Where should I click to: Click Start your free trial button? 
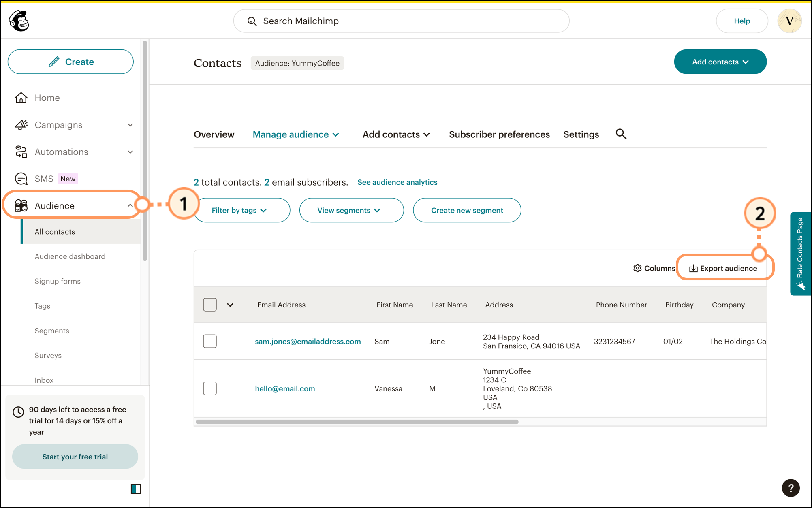coord(75,457)
